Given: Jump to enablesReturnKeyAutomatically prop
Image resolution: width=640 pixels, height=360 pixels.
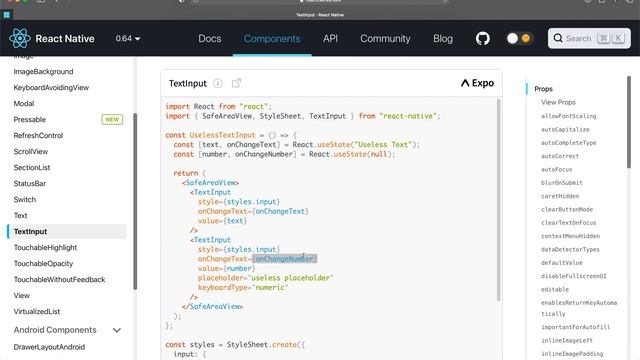Looking at the screenshot, I should (579, 308).
